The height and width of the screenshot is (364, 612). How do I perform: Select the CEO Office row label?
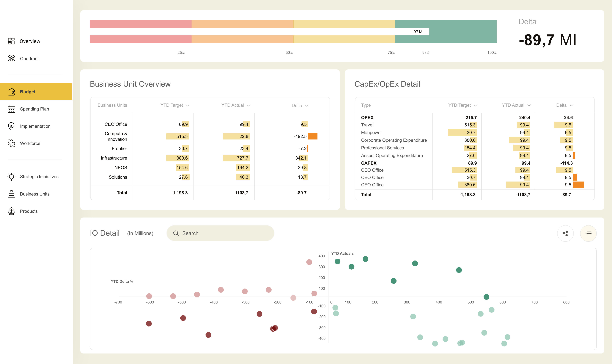tap(116, 124)
